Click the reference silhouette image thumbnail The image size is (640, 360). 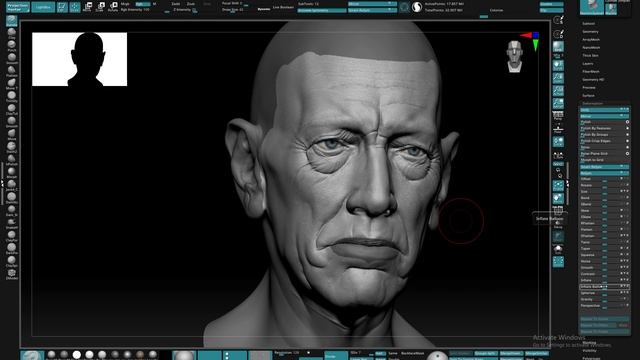point(80,59)
